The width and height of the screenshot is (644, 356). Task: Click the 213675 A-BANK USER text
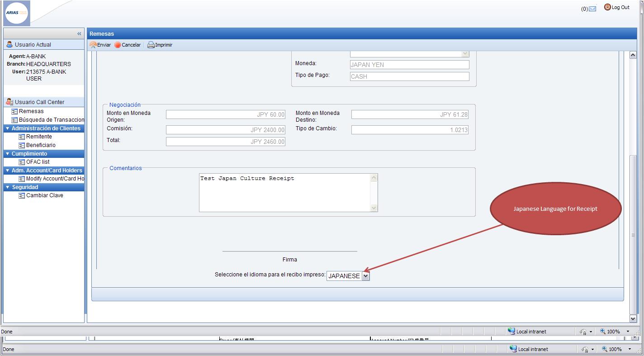[x=46, y=75]
